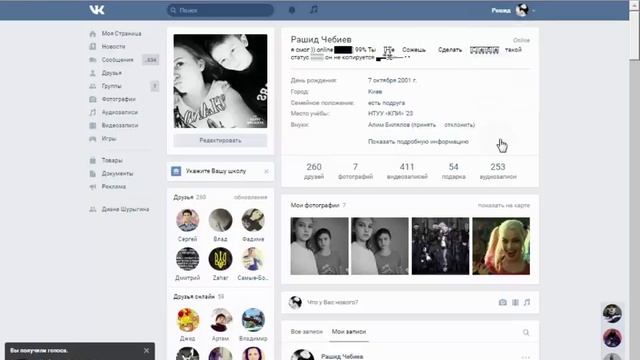
Task: Open Диана Шурыгина sidebar link
Action: point(125,209)
